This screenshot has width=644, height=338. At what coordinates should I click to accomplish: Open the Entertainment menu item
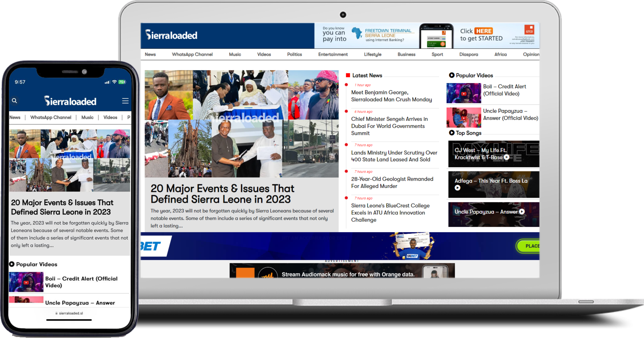pyautogui.click(x=333, y=54)
